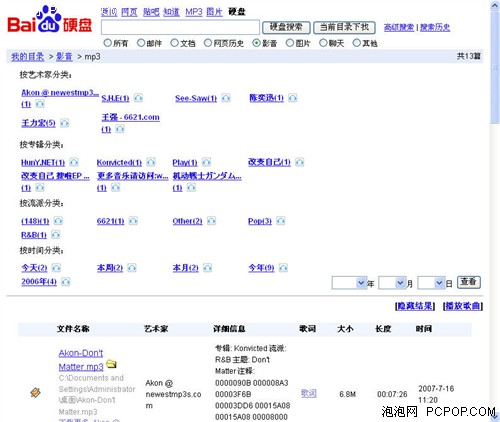Open the 高级搜索 link

(399, 27)
